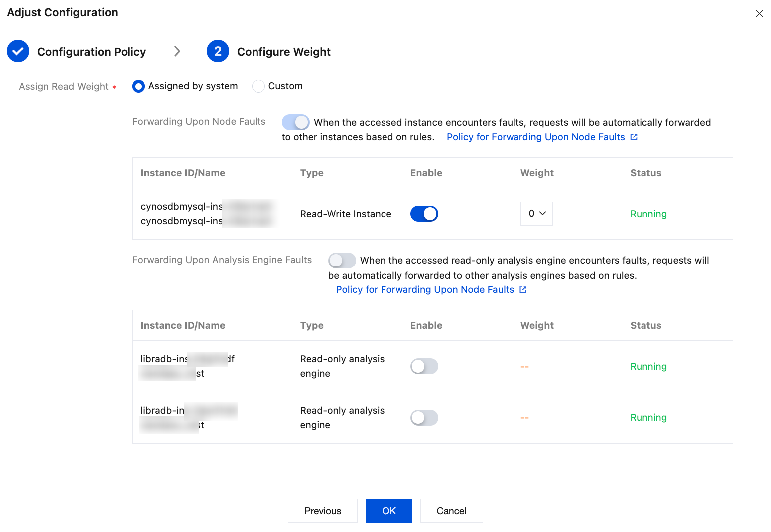Click the step 2 Configure Weight icon
The image size is (771, 532).
pos(218,51)
